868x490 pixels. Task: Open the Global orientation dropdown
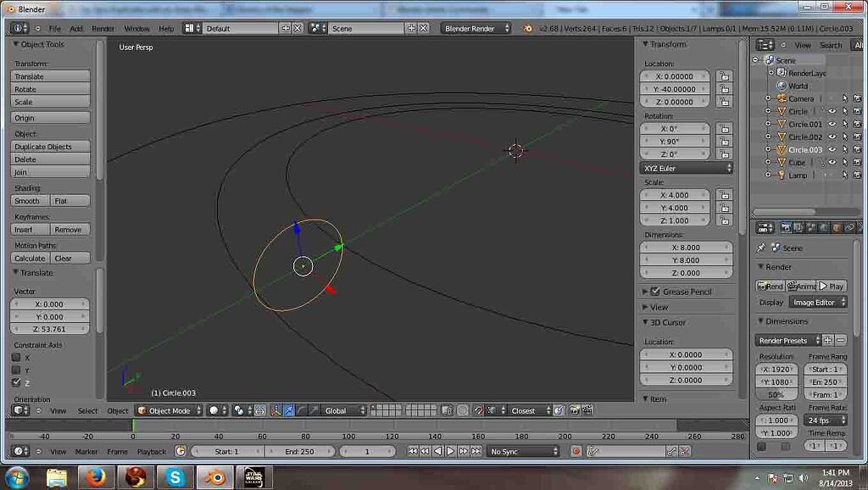[344, 410]
